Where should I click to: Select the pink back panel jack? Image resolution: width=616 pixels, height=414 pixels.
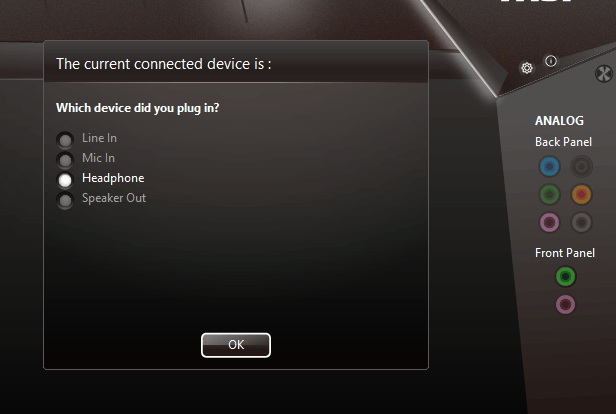(549, 222)
